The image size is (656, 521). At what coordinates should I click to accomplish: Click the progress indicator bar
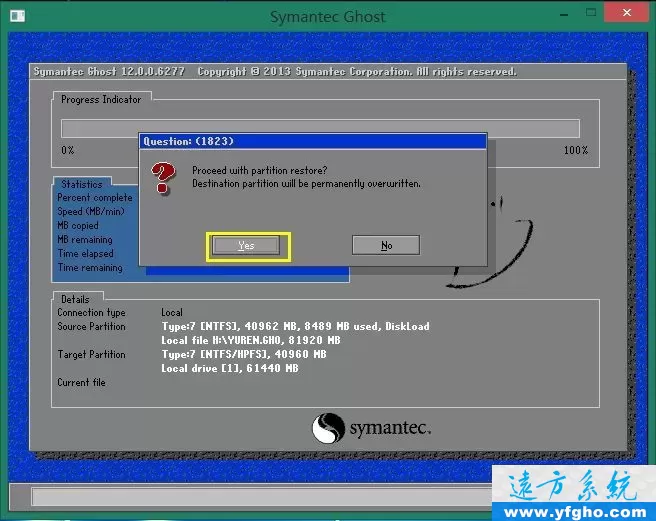tap(320, 129)
